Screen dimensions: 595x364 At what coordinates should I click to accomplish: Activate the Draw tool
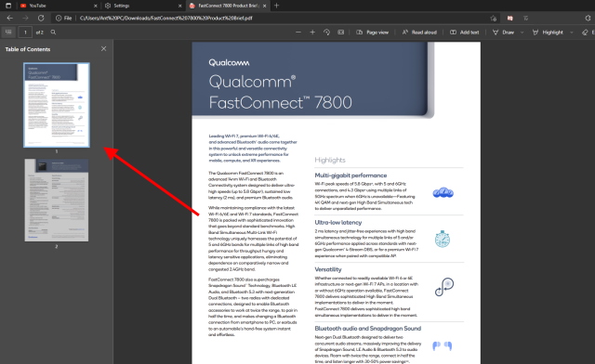pyautogui.click(x=503, y=32)
